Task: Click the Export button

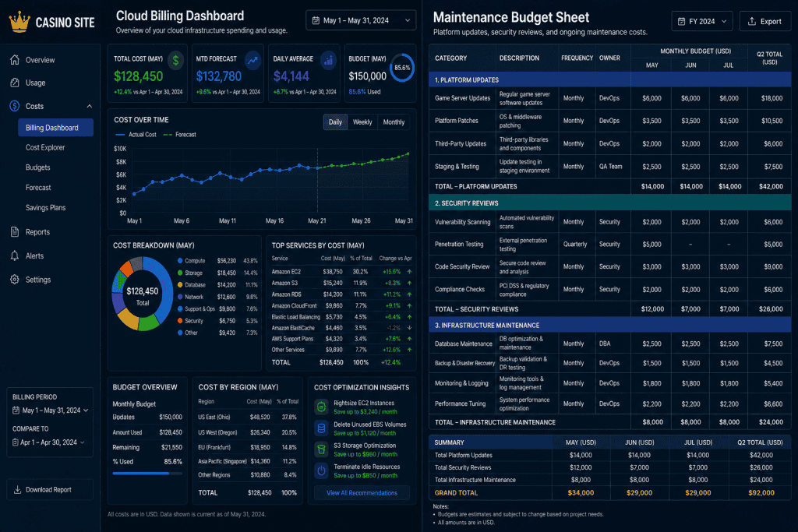Action: [x=765, y=21]
